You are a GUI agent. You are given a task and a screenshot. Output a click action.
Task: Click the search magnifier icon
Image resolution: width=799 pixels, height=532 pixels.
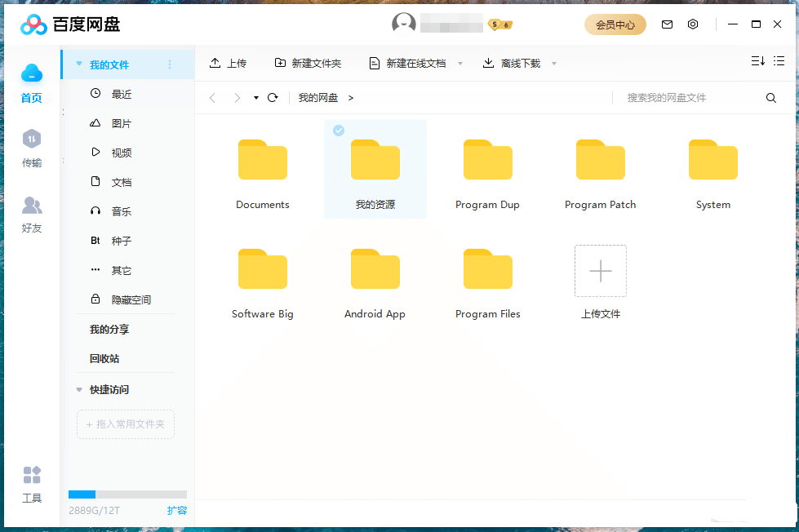[770, 97]
